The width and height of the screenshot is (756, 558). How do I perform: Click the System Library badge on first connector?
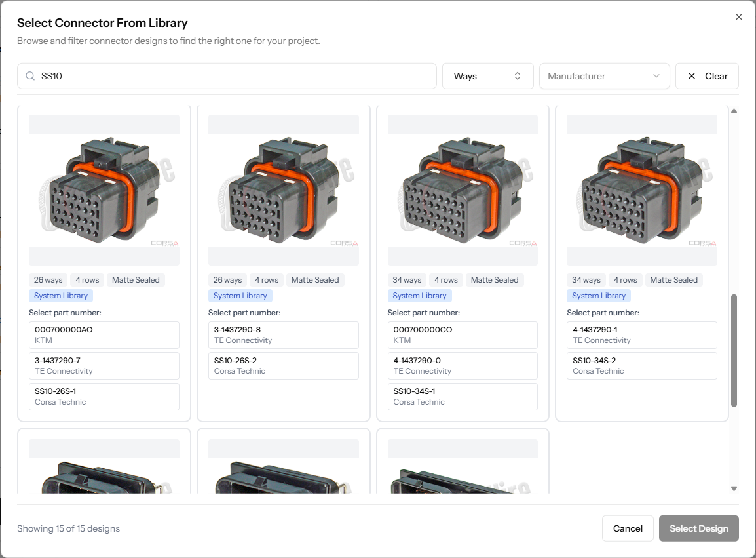(60, 295)
